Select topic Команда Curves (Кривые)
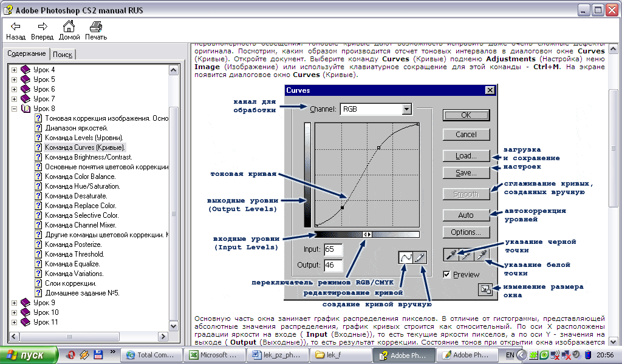This screenshot has height=364, width=622. [x=85, y=147]
